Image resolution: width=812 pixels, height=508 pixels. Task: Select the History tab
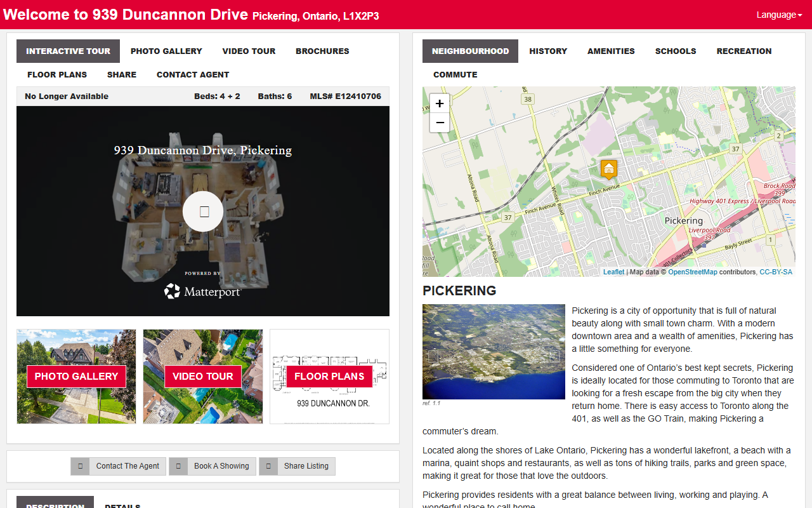tap(548, 51)
